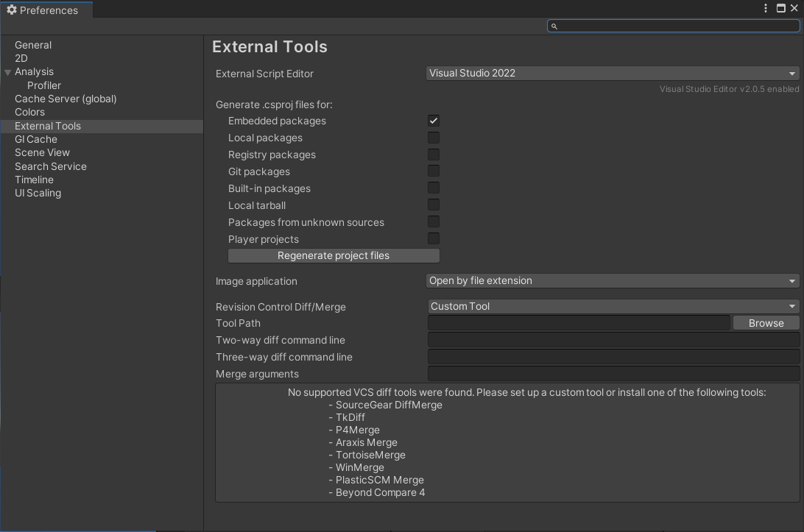Open the three-dot menu in the title bar
Screen dimensions: 804x532
click(765, 8)
